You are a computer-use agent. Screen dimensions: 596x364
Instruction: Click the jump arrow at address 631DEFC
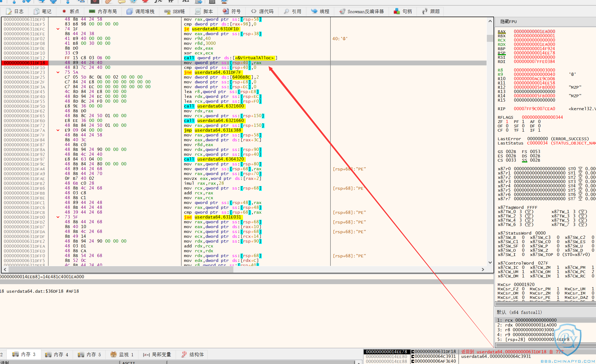[x=58, y=29]
